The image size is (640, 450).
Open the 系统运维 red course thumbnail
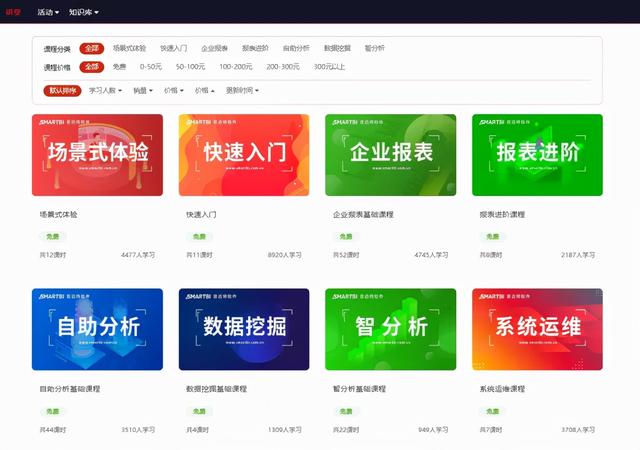(537, 329)
